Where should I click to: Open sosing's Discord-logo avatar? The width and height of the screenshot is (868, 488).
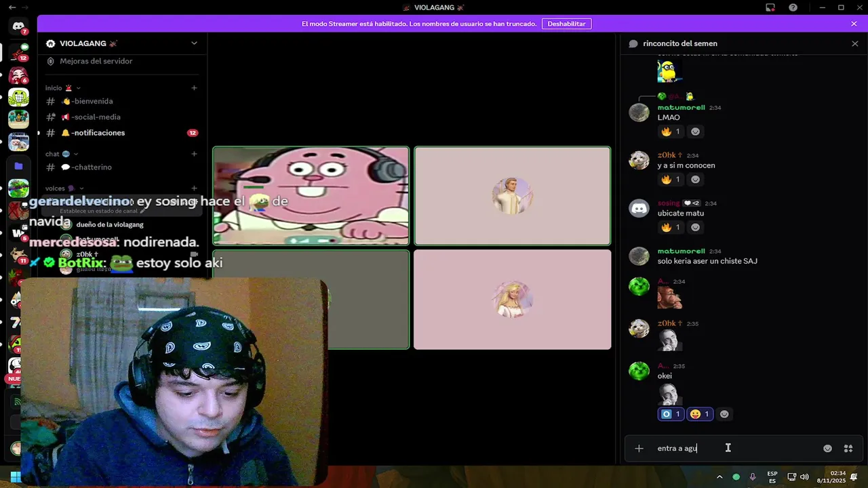(639, 208)
